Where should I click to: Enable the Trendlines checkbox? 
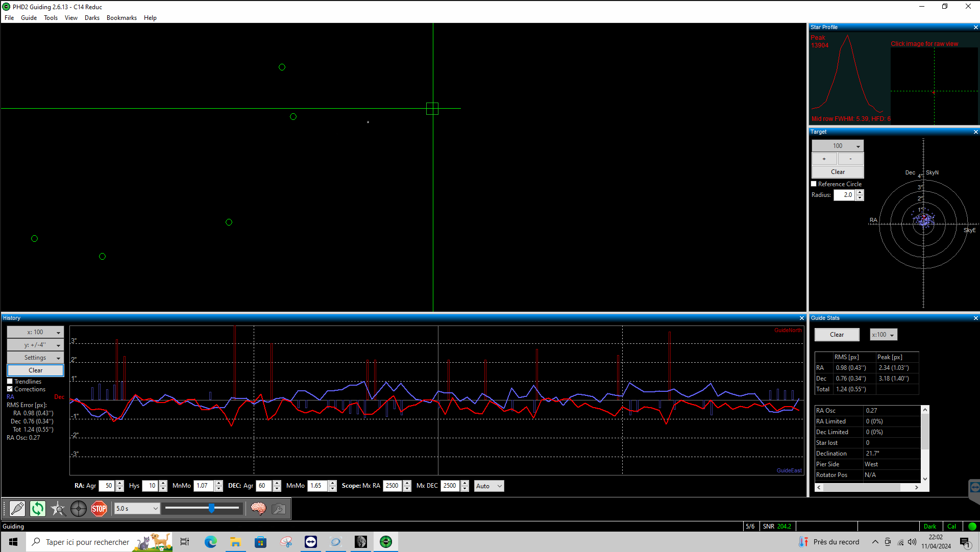click(x=10, y=382)
